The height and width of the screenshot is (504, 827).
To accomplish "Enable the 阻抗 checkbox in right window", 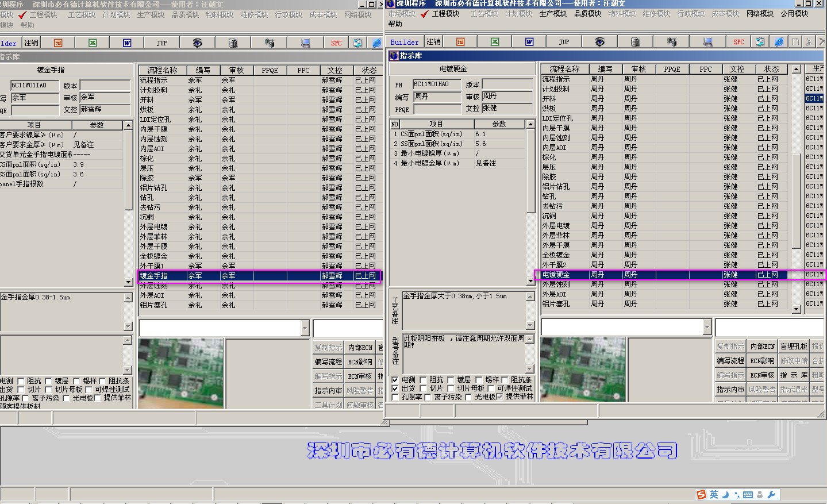I will tap(423, 380).
